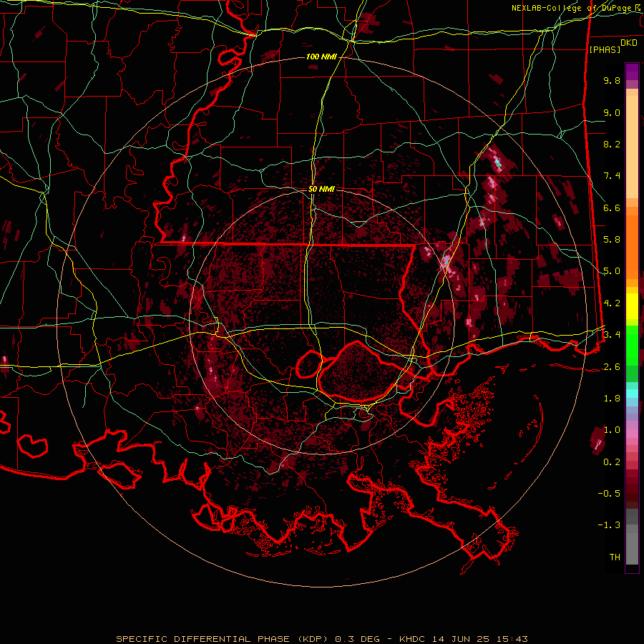Click the 6.6 scale value
Screen dimensions: 644x644
coord(612,208)
